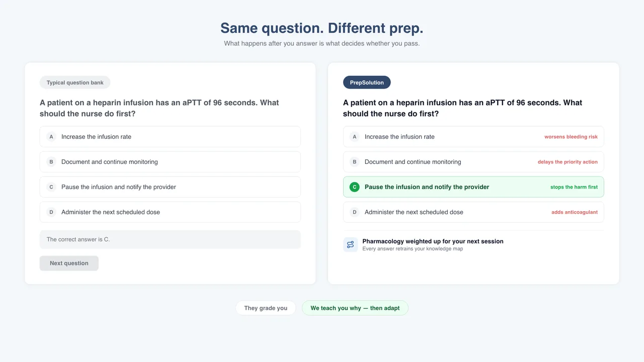
Task: Click letter B badge in typical question bank
Action: pyautogui.click(x=51, y=162)
